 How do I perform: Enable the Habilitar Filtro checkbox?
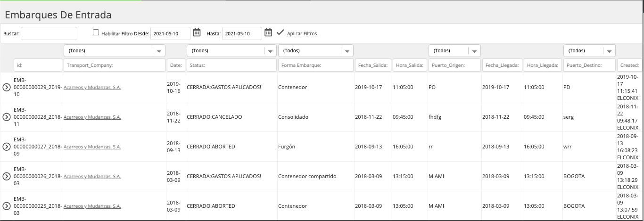click(96, 33)
